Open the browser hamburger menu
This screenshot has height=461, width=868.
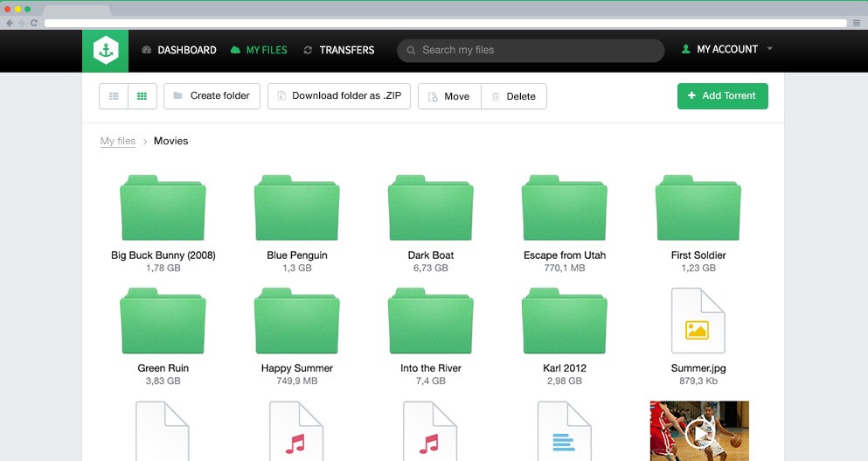856,23
